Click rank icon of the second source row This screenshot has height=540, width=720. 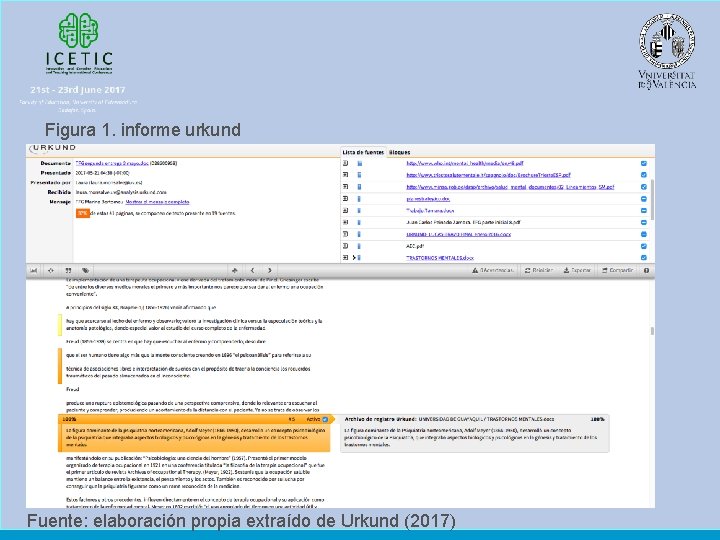[345, 175]
